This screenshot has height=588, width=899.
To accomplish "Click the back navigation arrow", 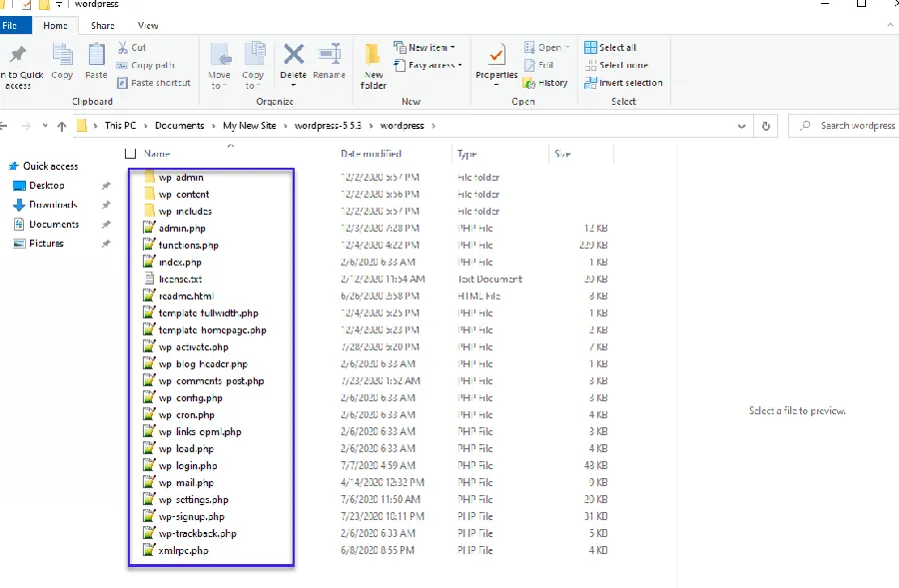I will point(3,126).
